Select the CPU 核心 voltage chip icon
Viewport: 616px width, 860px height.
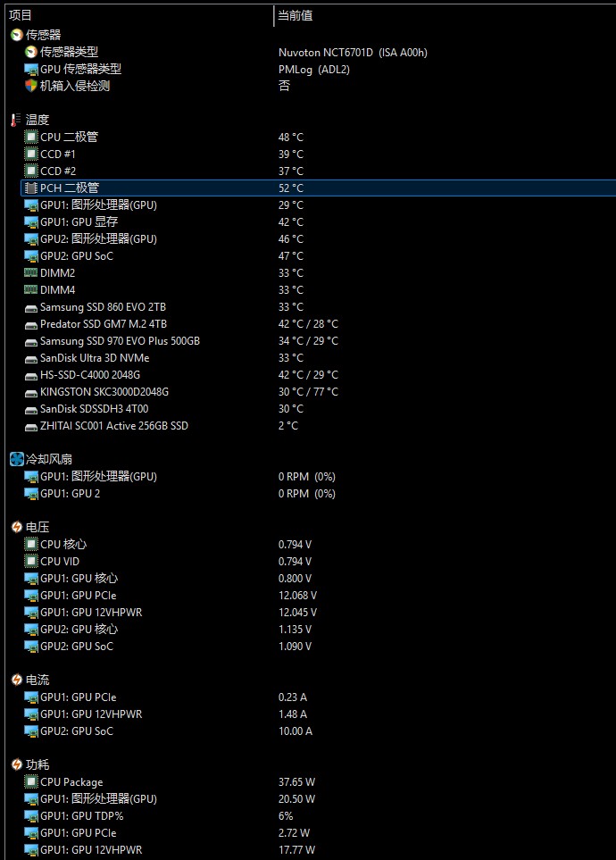pyautogui.click(x=31, y=545)
